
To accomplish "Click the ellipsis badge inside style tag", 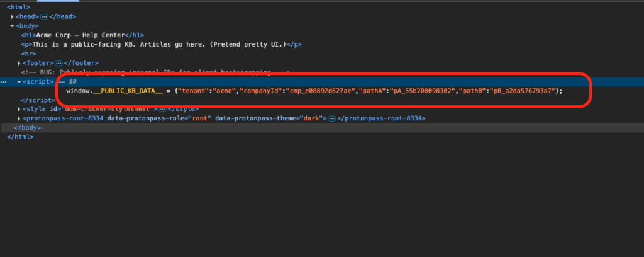I will [163, 110].
